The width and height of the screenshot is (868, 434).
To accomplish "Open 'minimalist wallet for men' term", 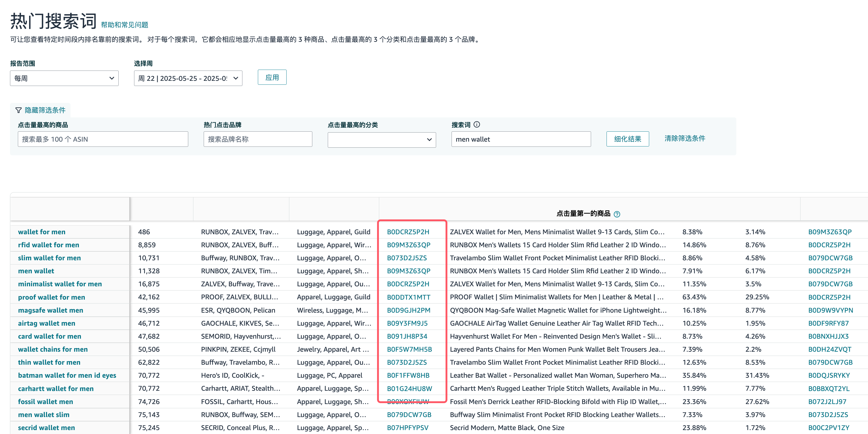I will (x=60, y=284).
